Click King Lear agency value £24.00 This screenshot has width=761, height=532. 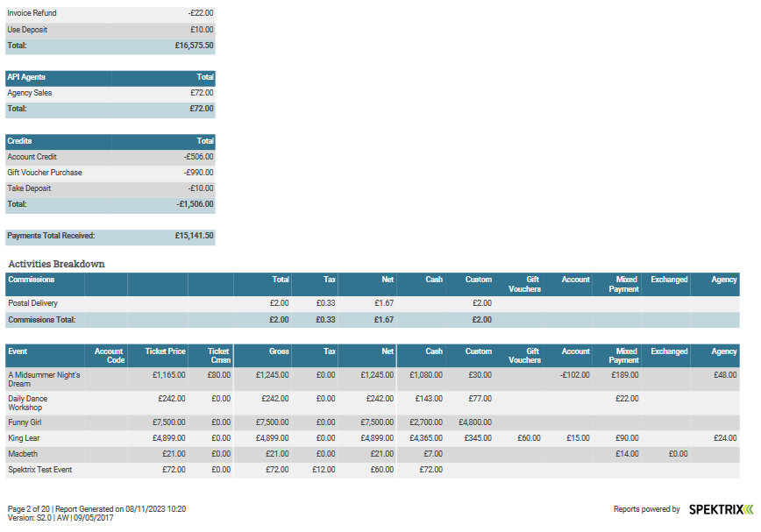tap(725, 438)
